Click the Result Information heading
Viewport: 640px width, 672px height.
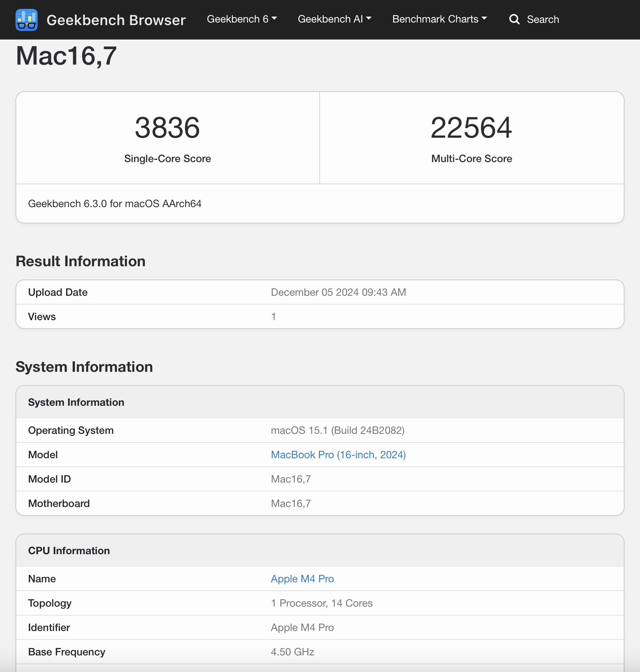pos(80,261)
